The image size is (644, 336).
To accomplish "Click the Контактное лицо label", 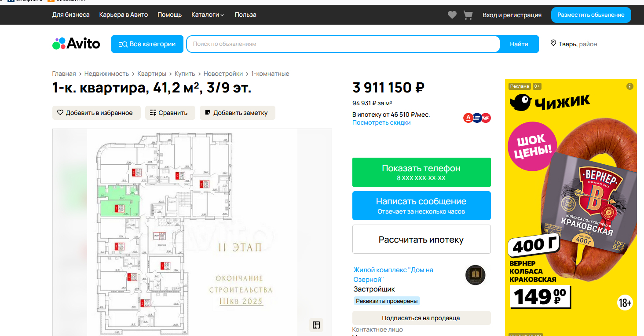I will [x=377, y=329].
